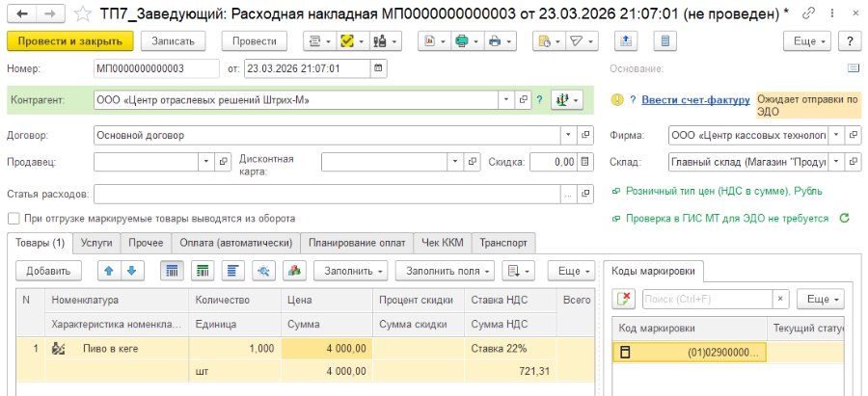Viewport: 868px width, 396px height.
Task: Open the Планирование оплат tab
Action: coord(357,243)
